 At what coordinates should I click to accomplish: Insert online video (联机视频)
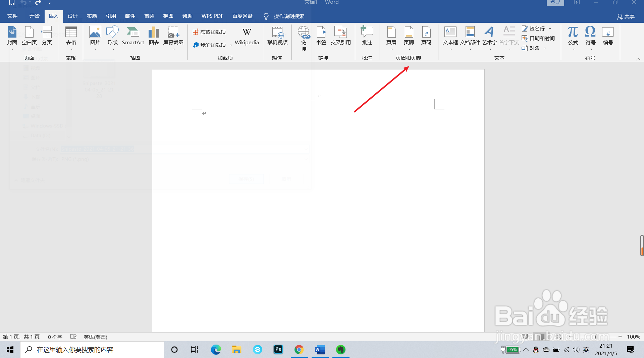(277, 36)
